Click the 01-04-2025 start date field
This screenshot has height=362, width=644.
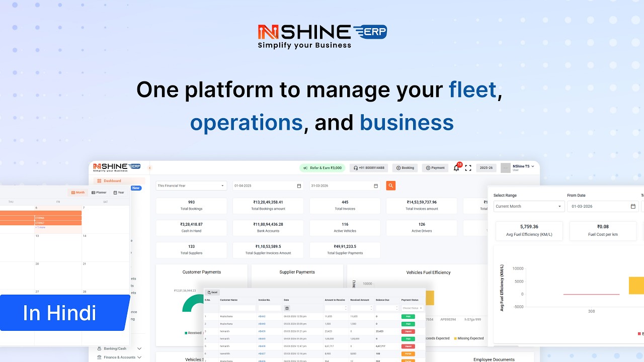pyautogui.click(x=268, y=186)
